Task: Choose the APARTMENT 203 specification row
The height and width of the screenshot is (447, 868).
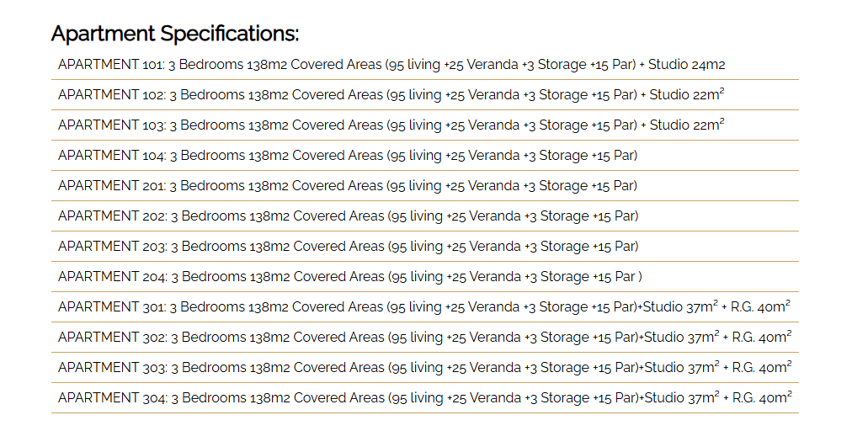Action: 348,247
